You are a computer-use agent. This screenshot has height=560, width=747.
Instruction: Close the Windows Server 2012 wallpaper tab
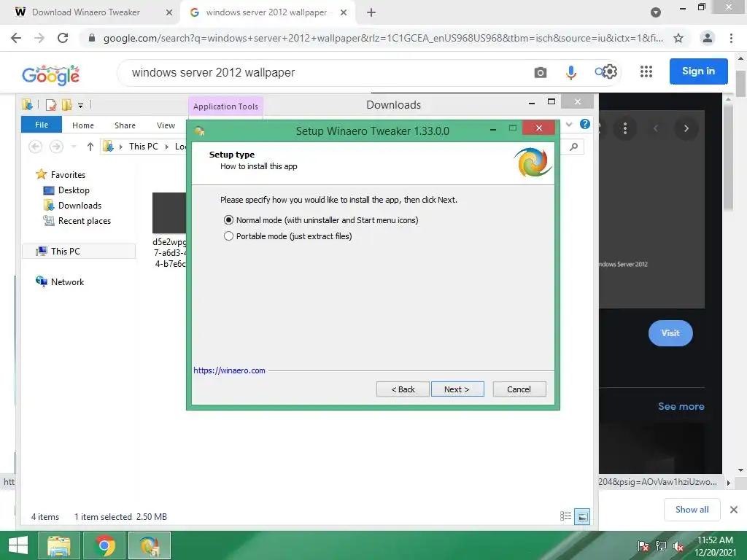(344, 12)
